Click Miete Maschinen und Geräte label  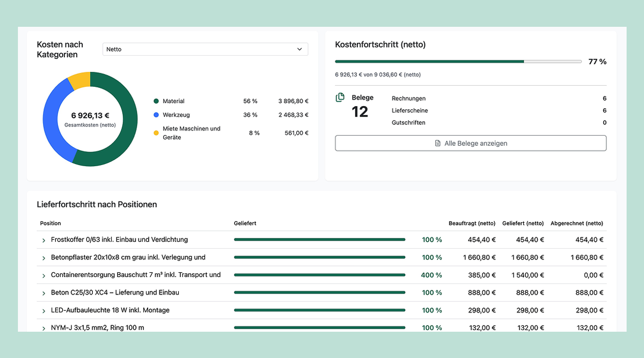point(192,133)
